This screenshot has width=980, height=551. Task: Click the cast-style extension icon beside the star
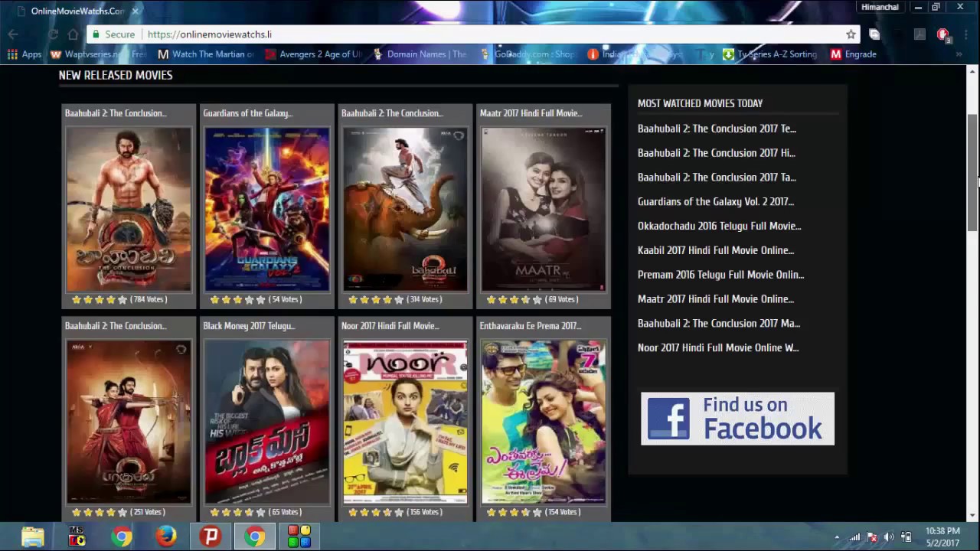click(874, 34)
